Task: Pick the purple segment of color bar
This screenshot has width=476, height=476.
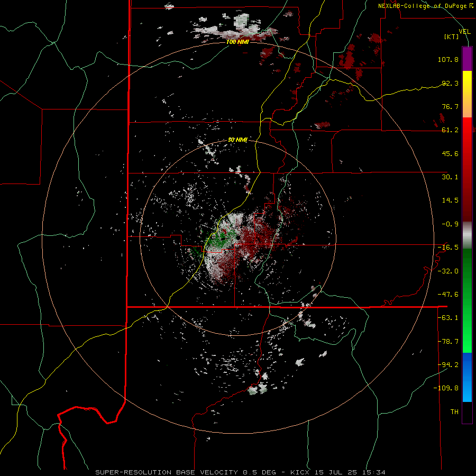Action: [467, 59]
